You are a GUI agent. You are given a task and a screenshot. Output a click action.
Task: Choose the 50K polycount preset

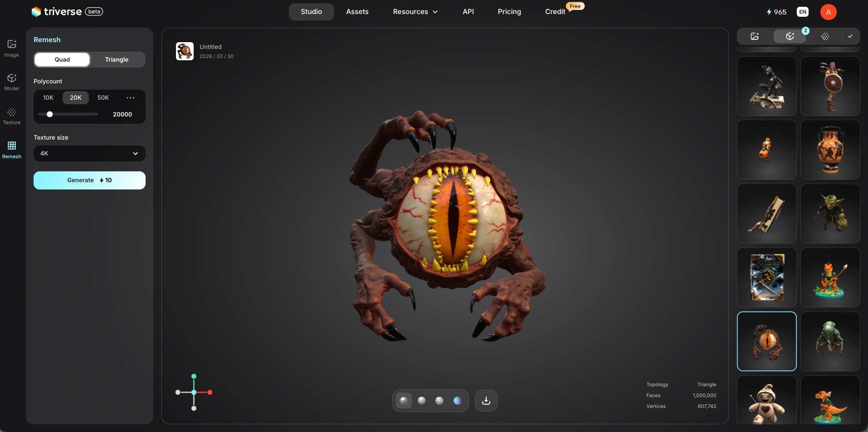click(x=103, y=97)
